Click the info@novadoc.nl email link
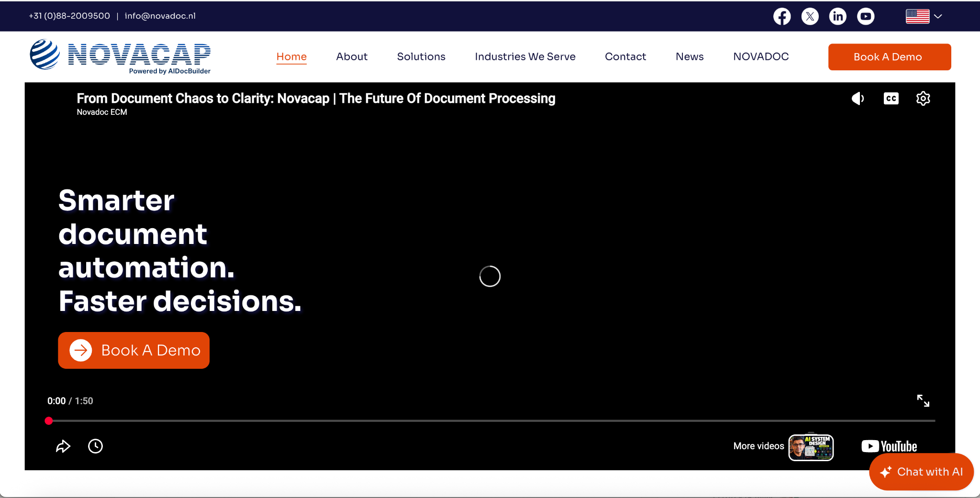This screenshot has height=498, width=980. pos(160,16)
